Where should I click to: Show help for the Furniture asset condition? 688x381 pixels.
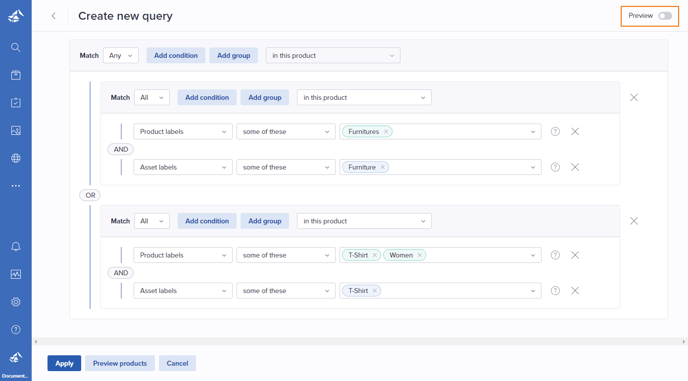pos(555,167)
